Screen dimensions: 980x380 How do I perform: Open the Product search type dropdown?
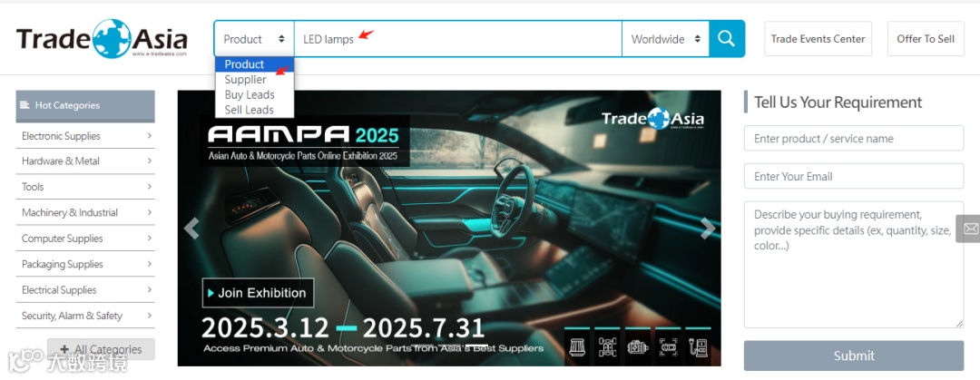coord(254,39)
